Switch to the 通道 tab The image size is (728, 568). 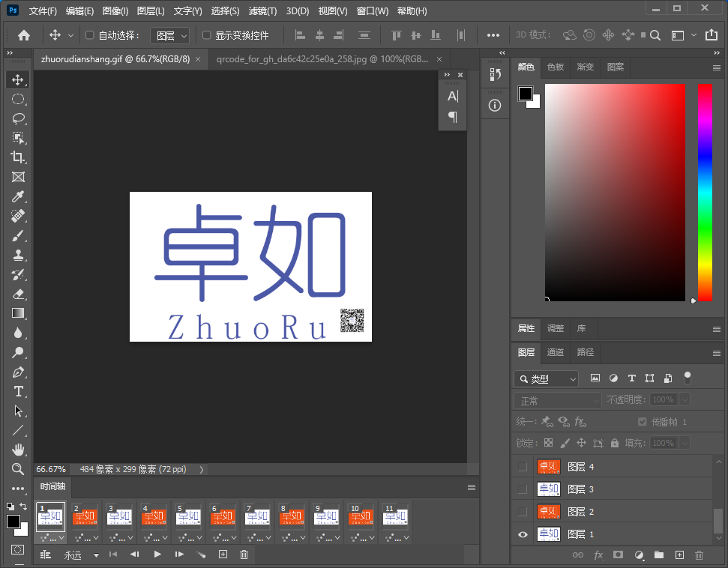point(555,352)
